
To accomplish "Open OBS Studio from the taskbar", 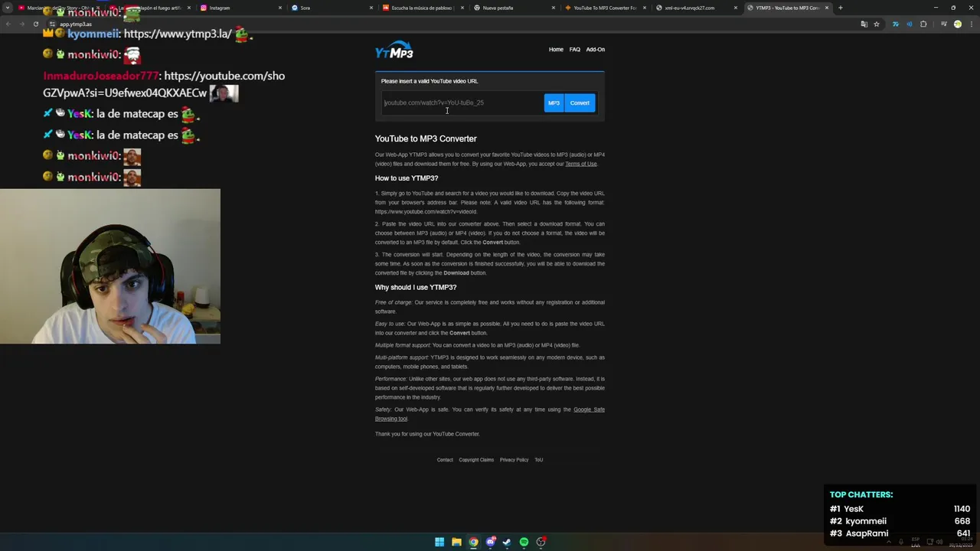I will pos(541,542).
